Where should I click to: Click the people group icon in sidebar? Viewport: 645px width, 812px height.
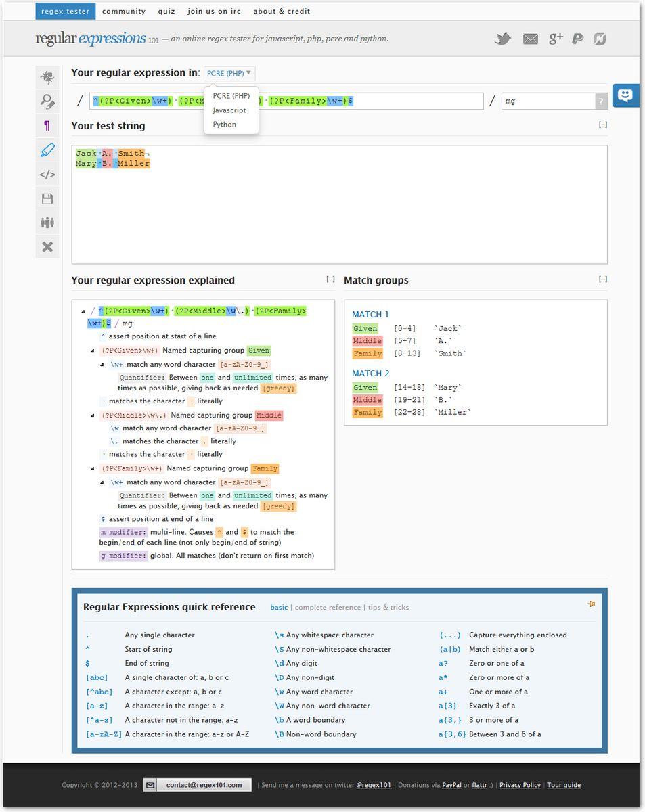pyautogui.click(x=47, y=223)
